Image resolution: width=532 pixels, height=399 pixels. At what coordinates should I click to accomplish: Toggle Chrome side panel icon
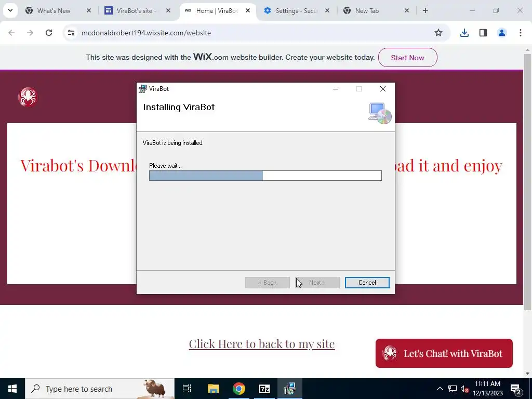point(483,33)
